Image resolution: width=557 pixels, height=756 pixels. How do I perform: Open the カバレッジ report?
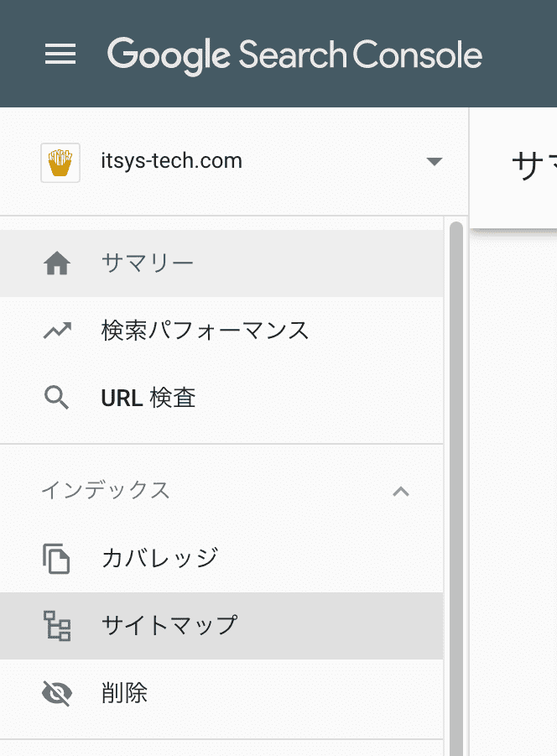click(221, 558)
